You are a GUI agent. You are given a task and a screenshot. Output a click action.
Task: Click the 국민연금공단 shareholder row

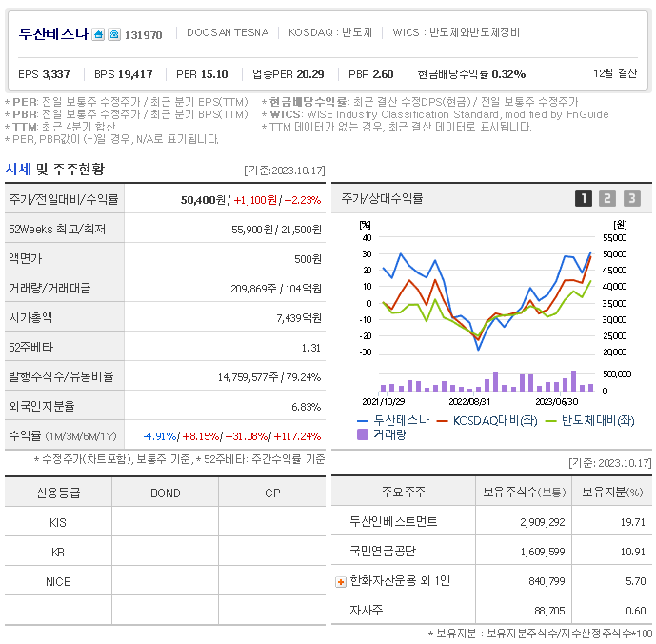click(491, 551)
